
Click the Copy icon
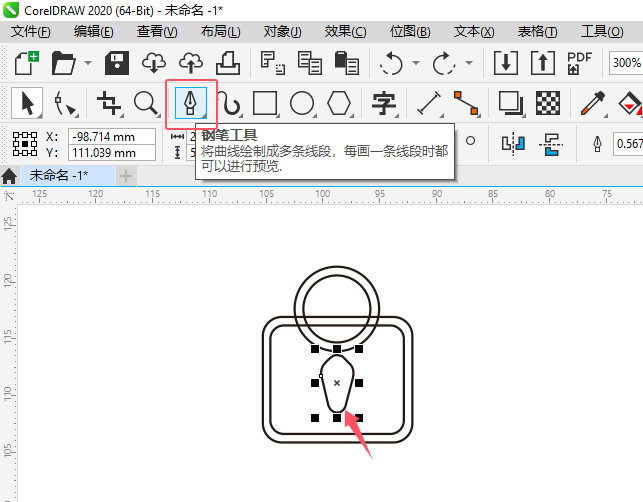pos(310,63)
